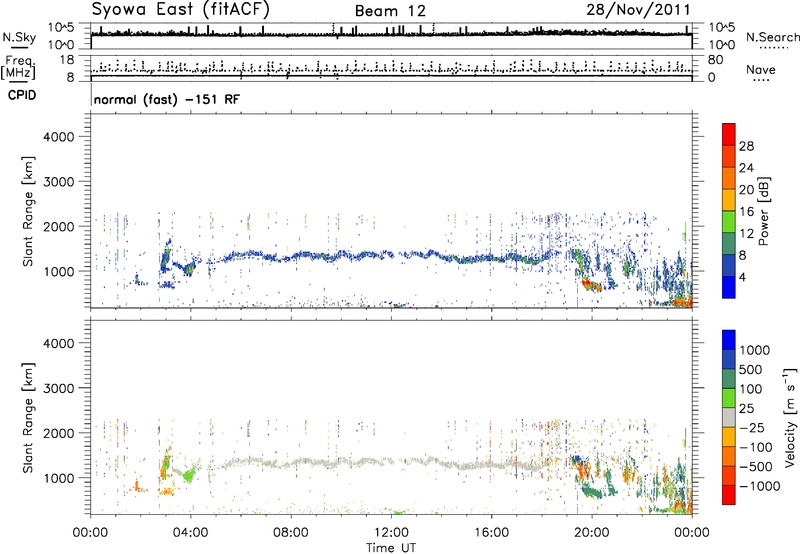The height and width of the screenshot is (554, 800).
Task: Click 'Slant Range [km]' label of velocity panel
Action: [28, 418]
